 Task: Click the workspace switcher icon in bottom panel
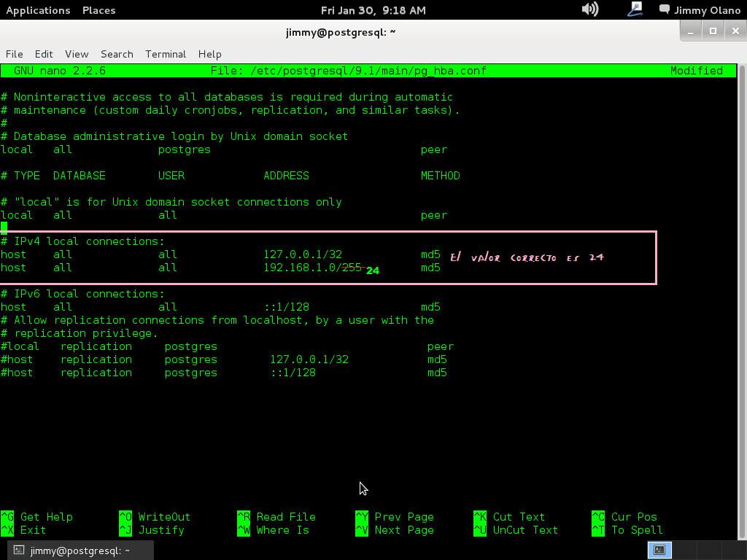(660, 551)
